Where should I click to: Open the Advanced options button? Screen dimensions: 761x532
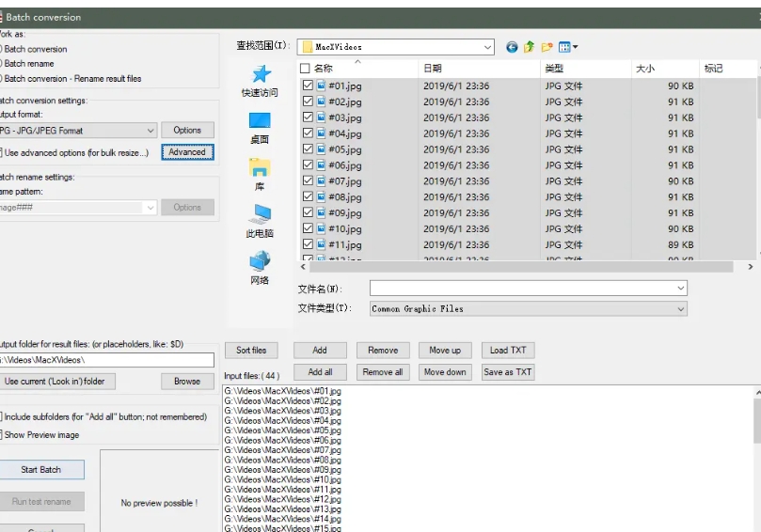[187, 152]
